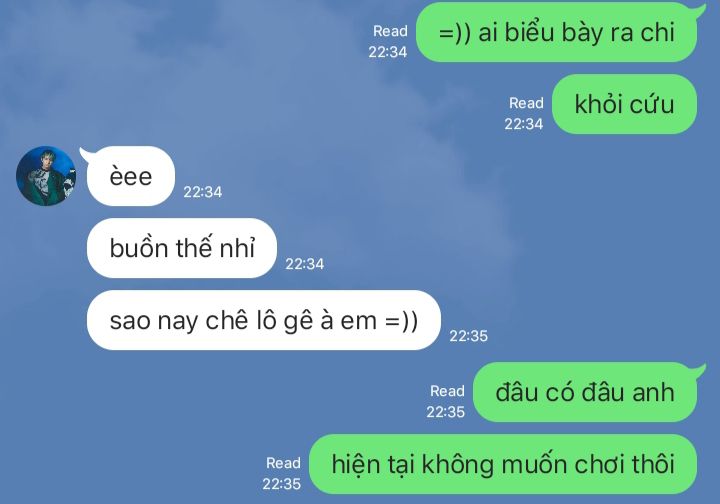The width and height of the screenshot is (720, 504).
Task: Select the '=)) ai biểu bày ra chi' message bubble
Action: (x=557, y=32)
